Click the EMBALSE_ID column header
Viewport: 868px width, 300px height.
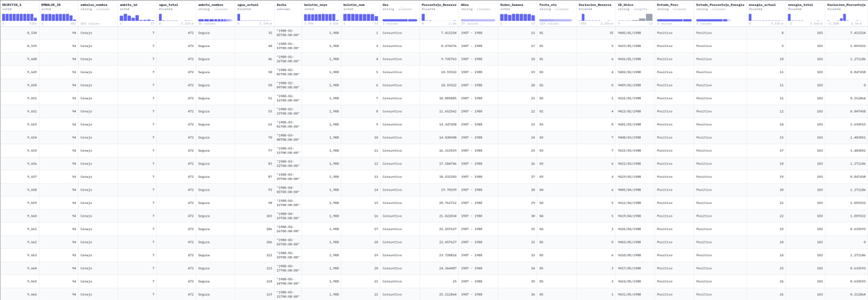(51, 4)
